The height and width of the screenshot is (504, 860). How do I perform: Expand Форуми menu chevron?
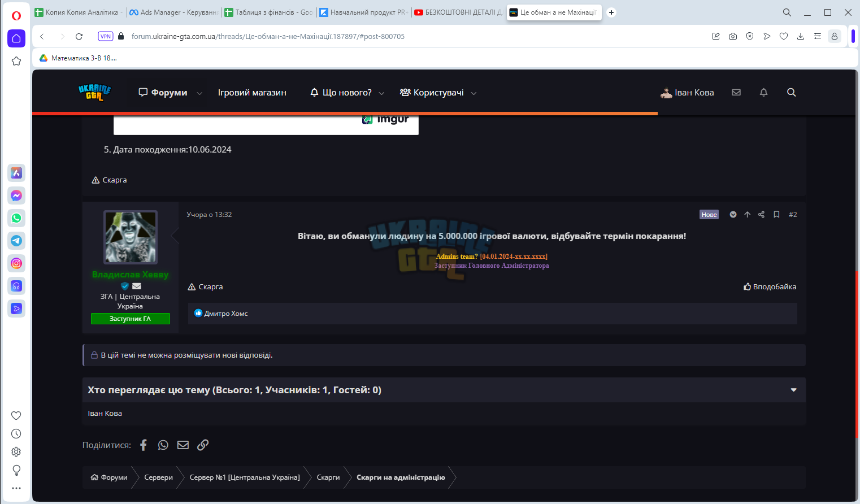(x=199, y=93)
